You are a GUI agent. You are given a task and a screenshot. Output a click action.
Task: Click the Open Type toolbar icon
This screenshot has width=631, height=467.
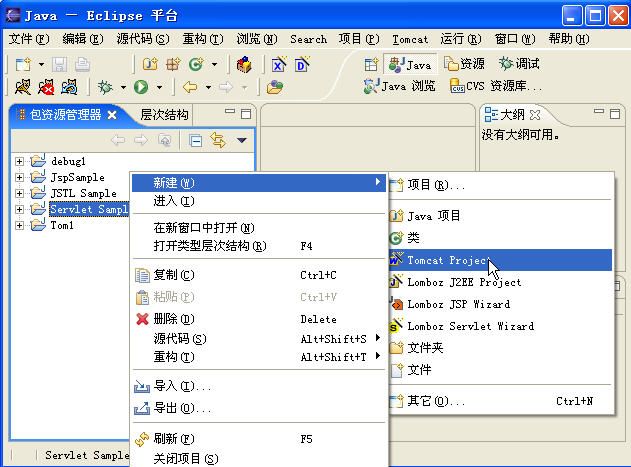(244, 64)
